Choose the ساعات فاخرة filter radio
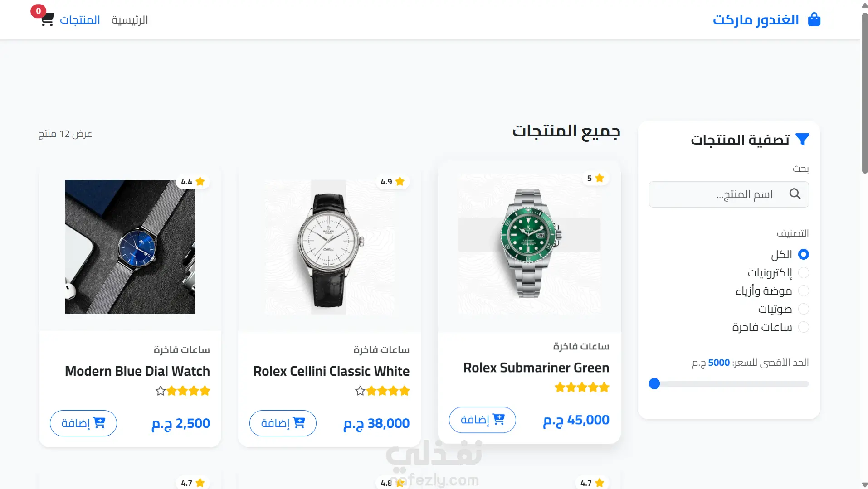The width and height of the screenshot is (868, 489). click(803, 327)
